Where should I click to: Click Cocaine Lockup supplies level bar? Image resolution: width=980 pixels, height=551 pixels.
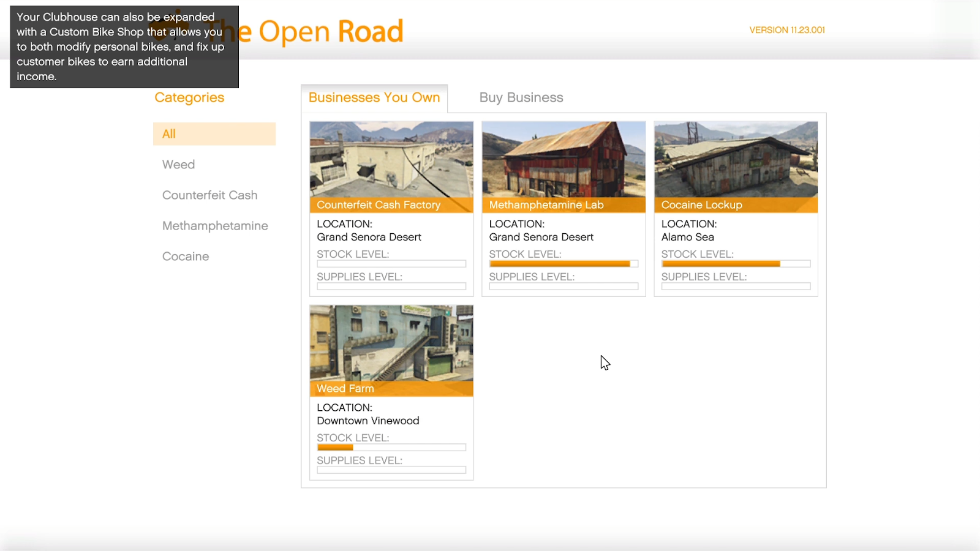tap(736, 287)
